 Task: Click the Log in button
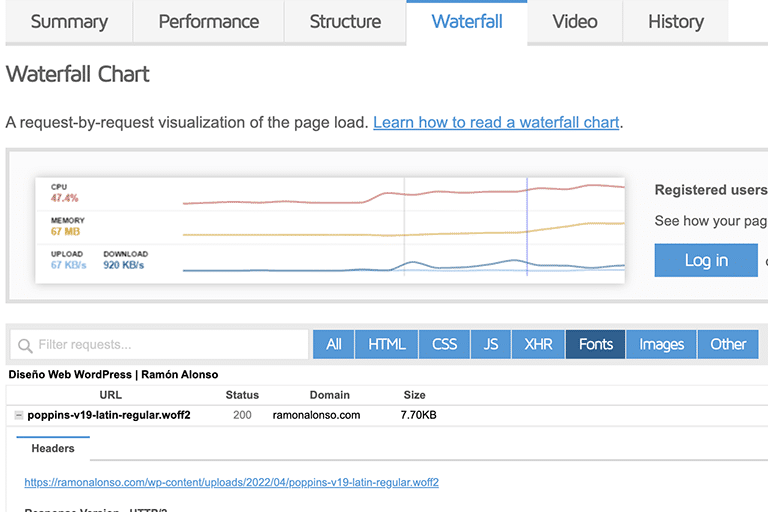[x=706, y=260]
